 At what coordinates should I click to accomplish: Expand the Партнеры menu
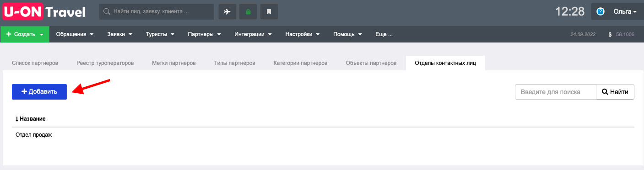tap(204, 34)
